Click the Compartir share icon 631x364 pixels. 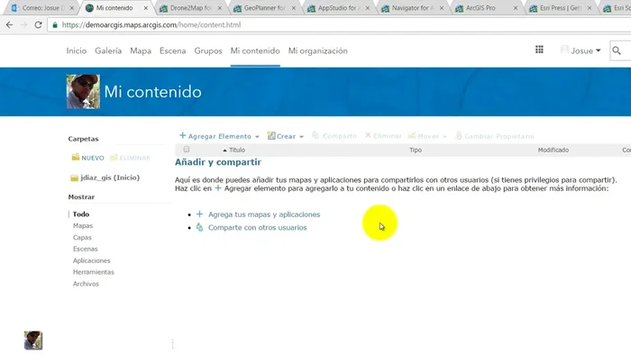click(x=315, y=135)
